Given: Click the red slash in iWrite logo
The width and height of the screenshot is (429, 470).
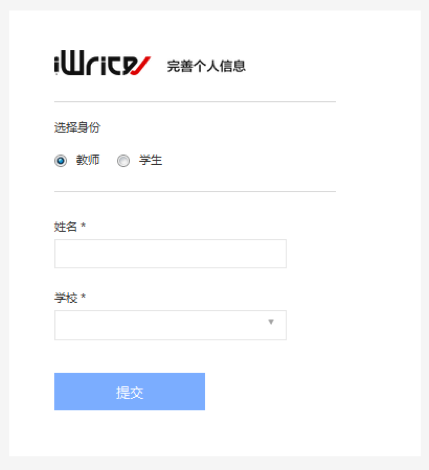Looking at the screenshot, I should coord(142,66).
